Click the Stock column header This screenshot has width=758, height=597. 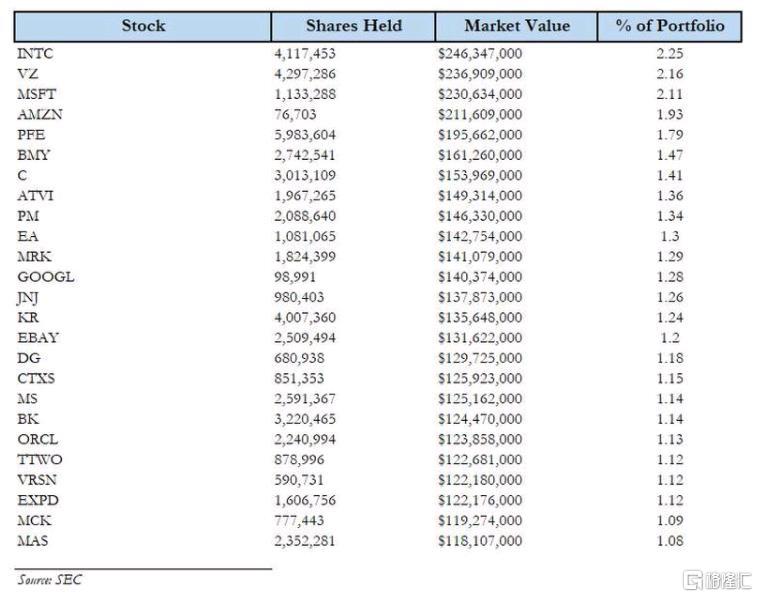[x=143, y=26]
